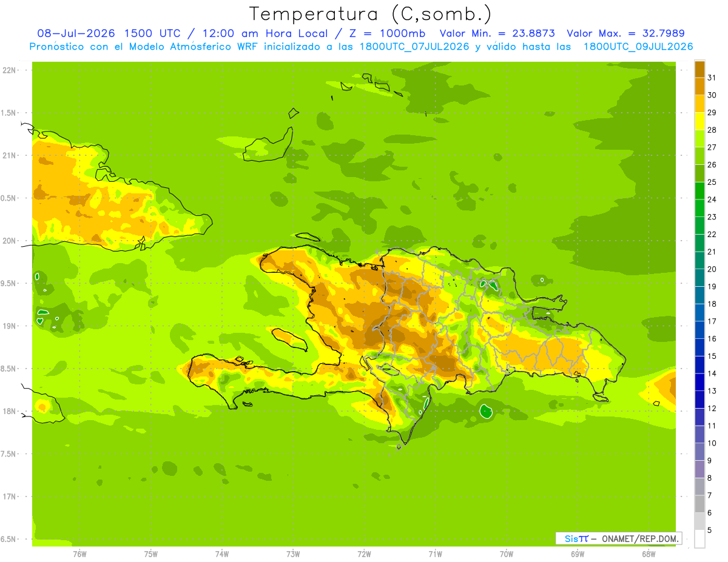
Task: Click the '74W' longitude axis label
Action: click(x=222, y=554)
